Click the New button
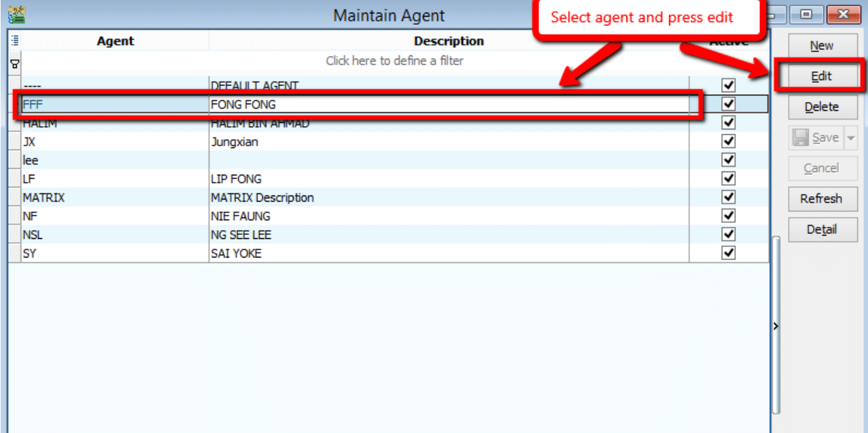The height and width of the screenshot is (433, 868). pos(822,46)
